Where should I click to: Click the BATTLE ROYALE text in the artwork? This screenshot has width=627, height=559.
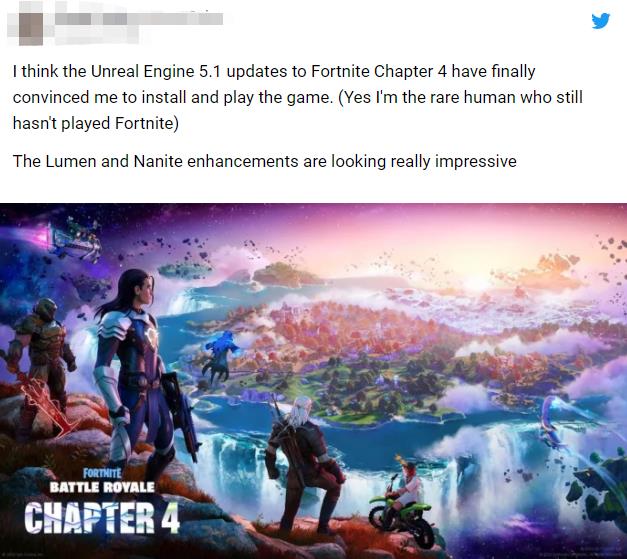point(102,487)
